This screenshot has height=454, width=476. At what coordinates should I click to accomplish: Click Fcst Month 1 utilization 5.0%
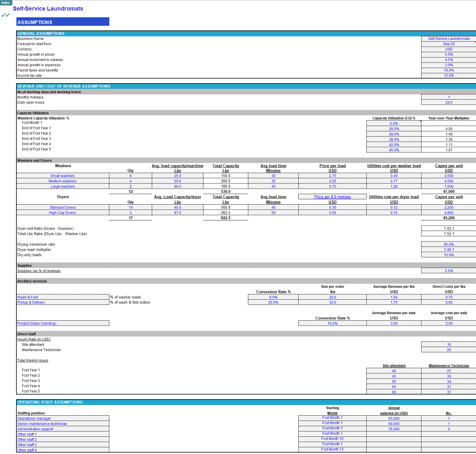pyautogui.click(x=394, y=124)
